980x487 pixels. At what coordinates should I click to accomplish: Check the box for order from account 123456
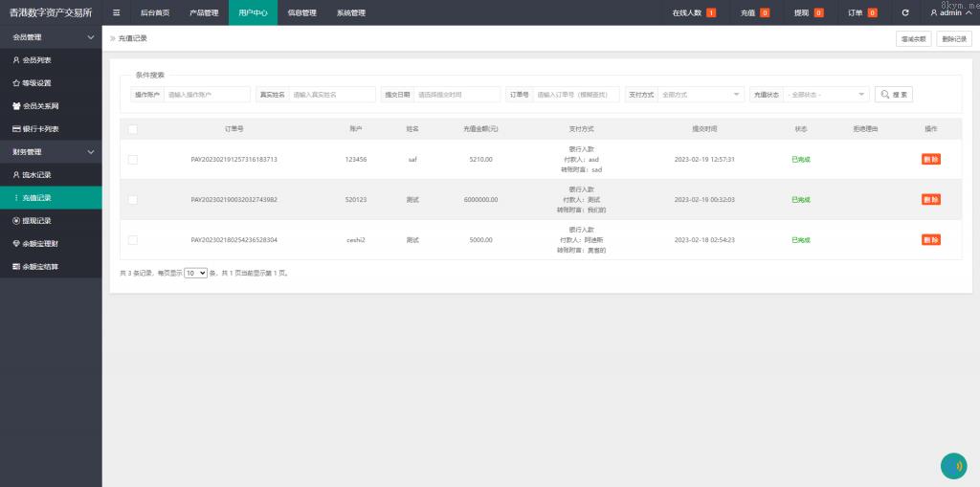pyautogui.click(x=133, y=160)
